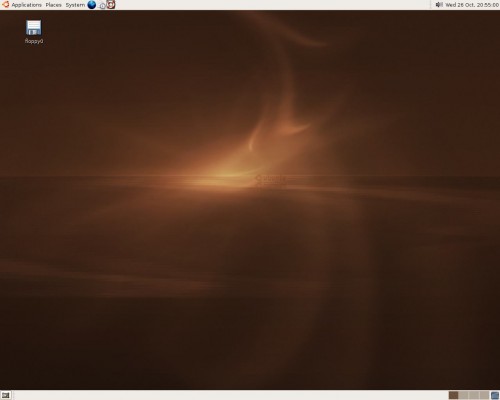
Task: Open the System menu
Action: tap(75, 5)
